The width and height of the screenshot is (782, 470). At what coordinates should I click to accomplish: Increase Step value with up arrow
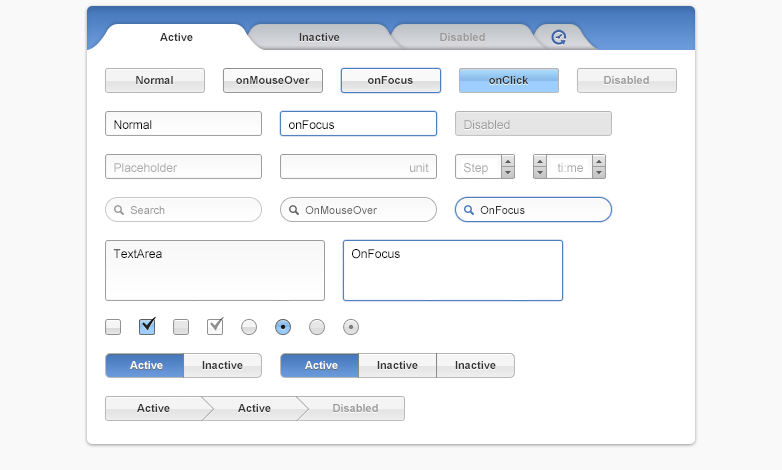coord(508,161)
